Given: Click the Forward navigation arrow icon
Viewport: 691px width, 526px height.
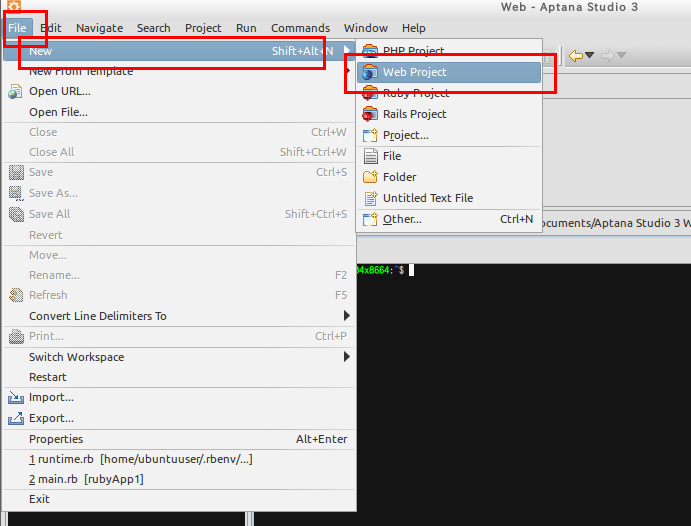Looking at the screenshot, I should tap(608, 56).
